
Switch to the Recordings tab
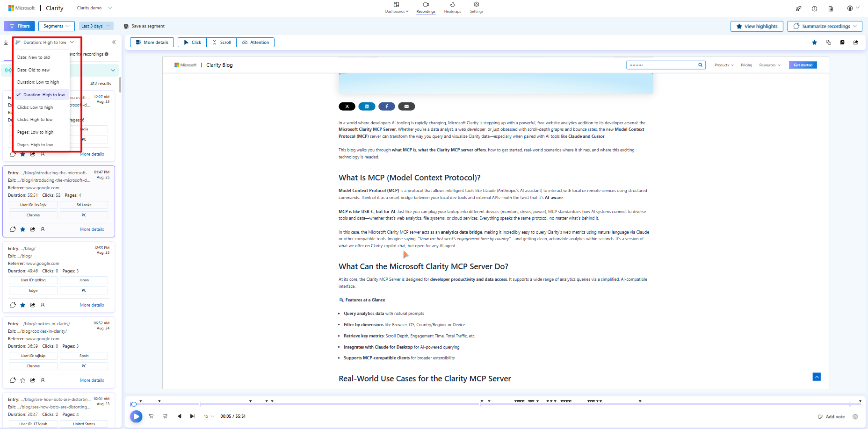point(426,7)
